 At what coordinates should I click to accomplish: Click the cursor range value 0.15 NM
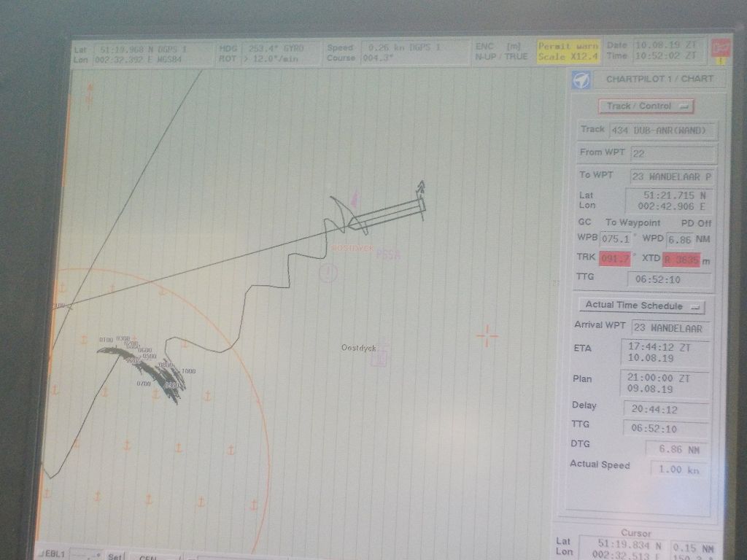click(x=693, y=548)
